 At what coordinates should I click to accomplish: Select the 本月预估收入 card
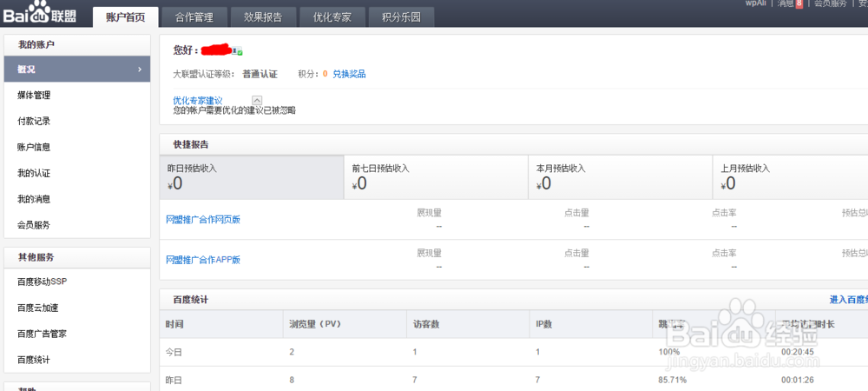[621, 177]
